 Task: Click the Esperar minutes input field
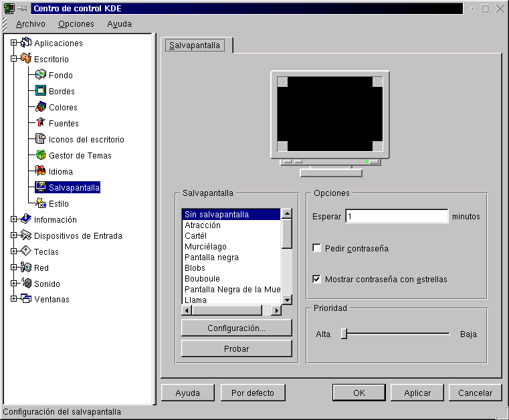(x=397, y=217)
